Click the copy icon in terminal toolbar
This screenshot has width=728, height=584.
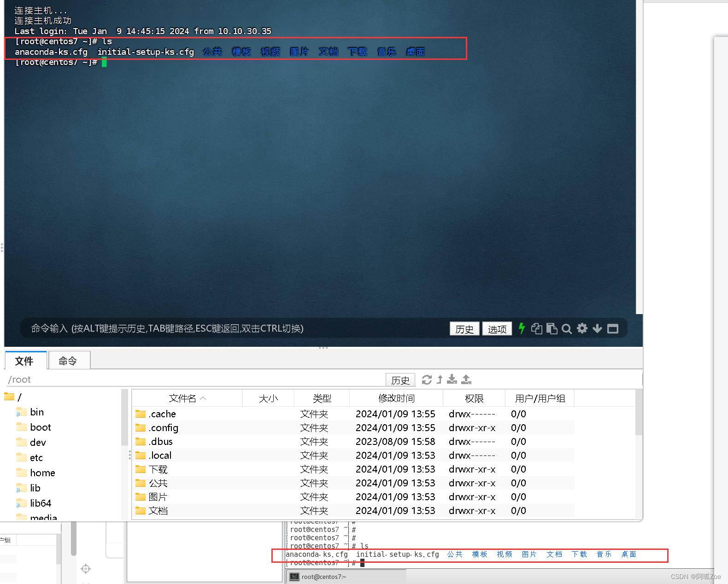point(537,328)
